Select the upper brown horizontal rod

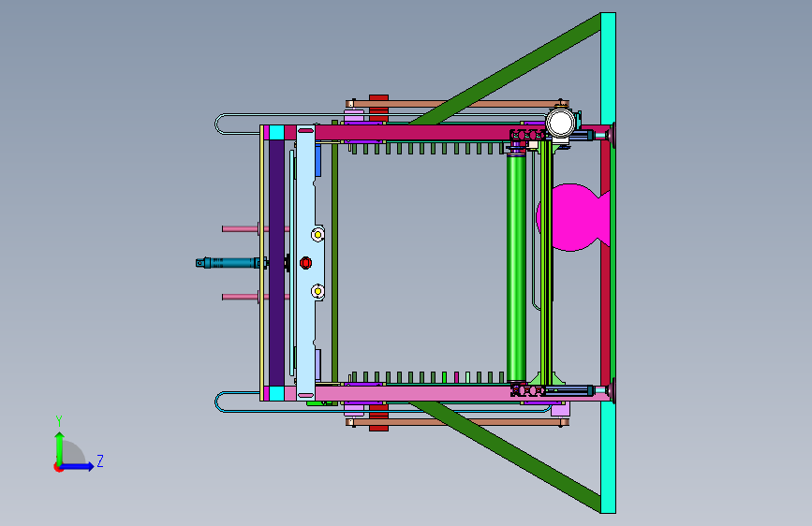tap(457, 104)
